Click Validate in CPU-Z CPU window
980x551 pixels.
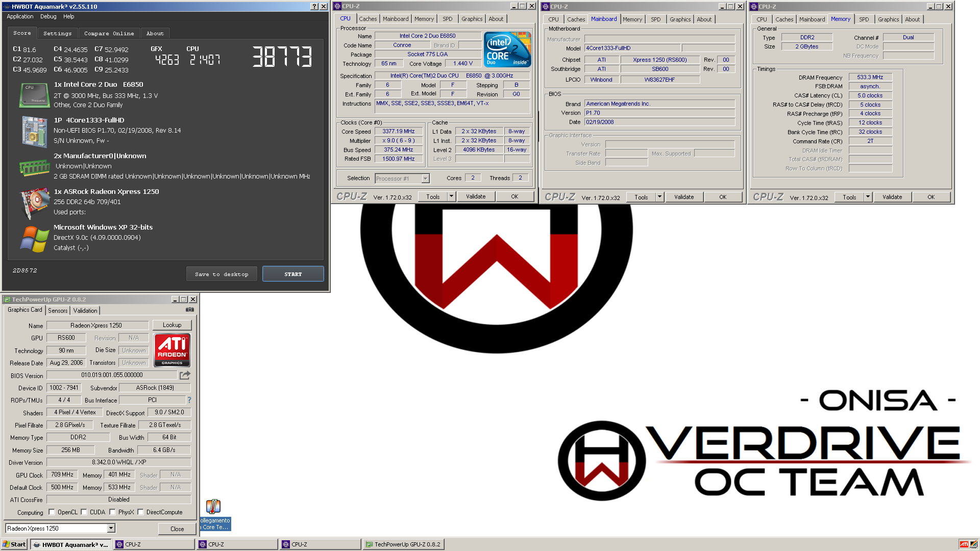click(x=476, y=196)
